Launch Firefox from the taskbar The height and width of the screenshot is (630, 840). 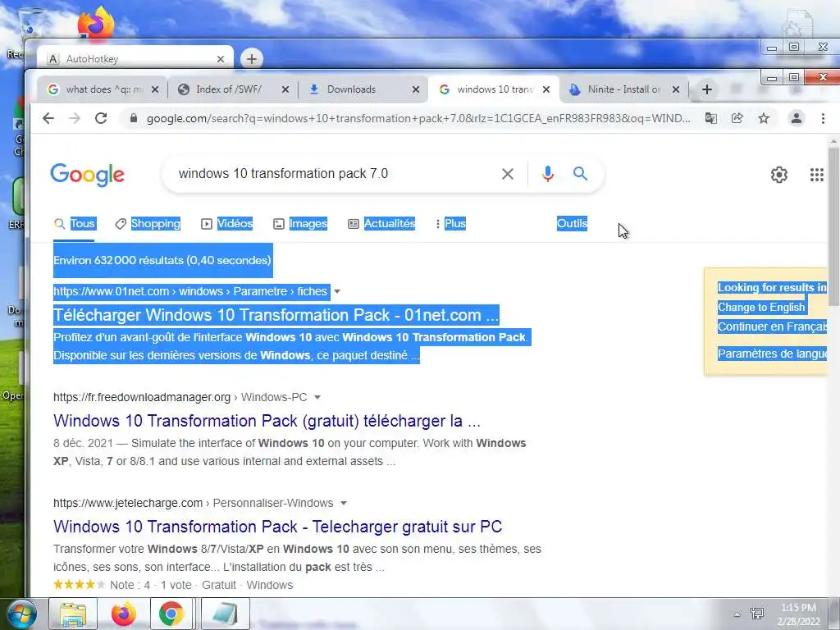coord(123,614)
